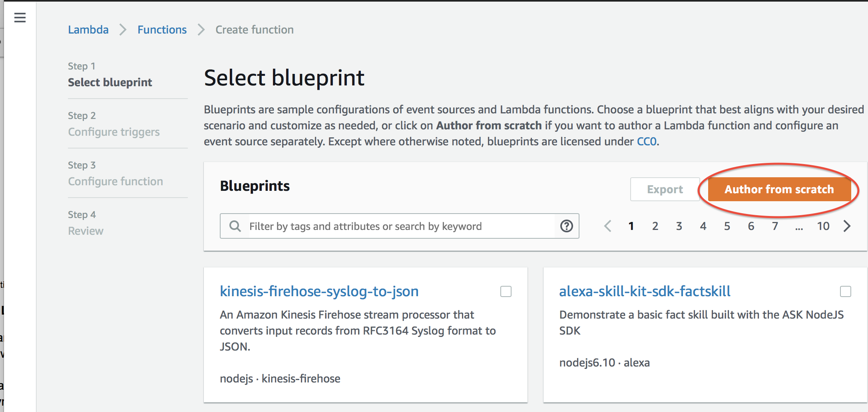Select the alexa-skill-kit-sdk-factskill checkbox

(x=845, y=291)
